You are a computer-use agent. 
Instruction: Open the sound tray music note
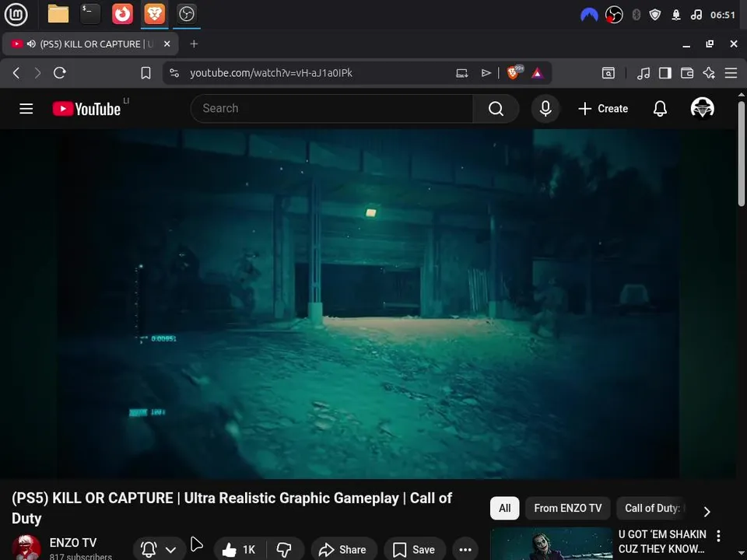tap(696, 15)
